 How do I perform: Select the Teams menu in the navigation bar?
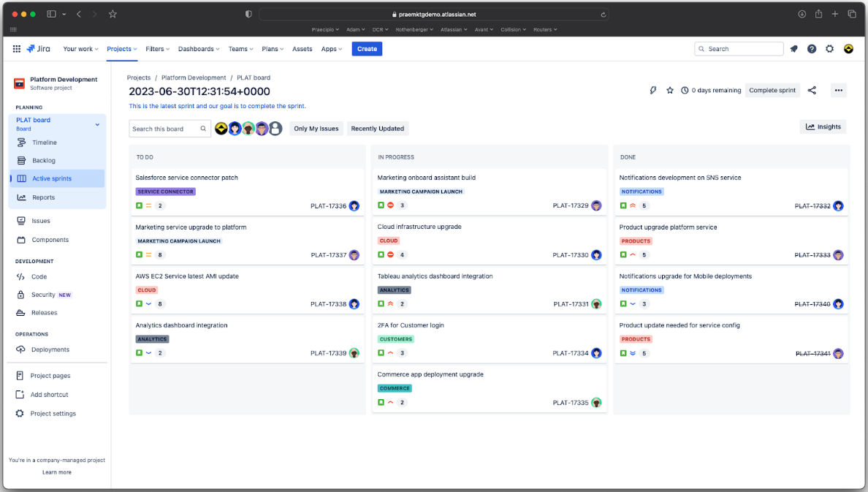[x=240, y=49]
